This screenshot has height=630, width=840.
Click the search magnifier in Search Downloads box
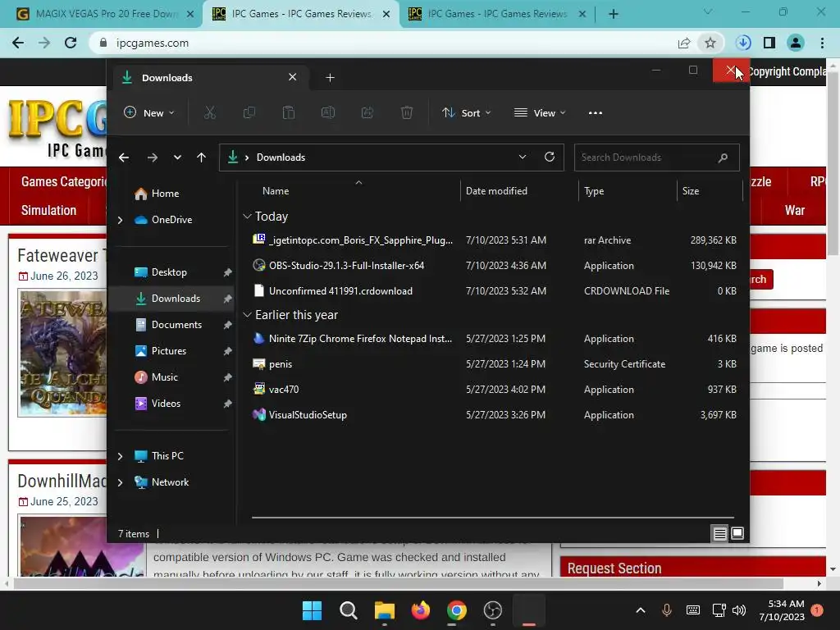(x=723, y=157)
